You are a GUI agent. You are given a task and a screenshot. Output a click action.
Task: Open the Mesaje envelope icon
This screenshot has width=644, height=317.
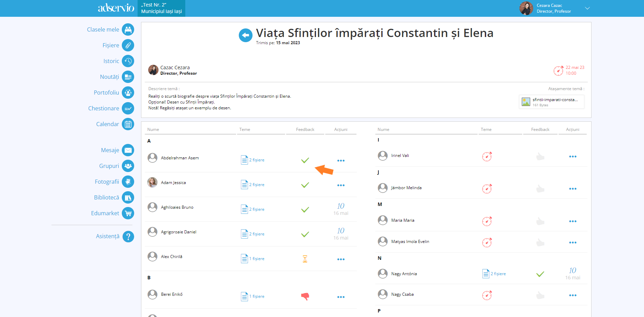coord(128,150)
